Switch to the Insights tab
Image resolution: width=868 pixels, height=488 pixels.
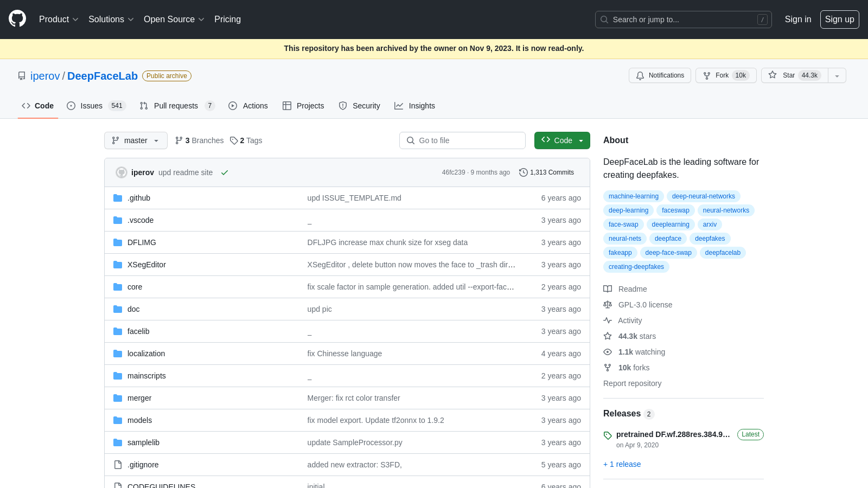point(414,106)
